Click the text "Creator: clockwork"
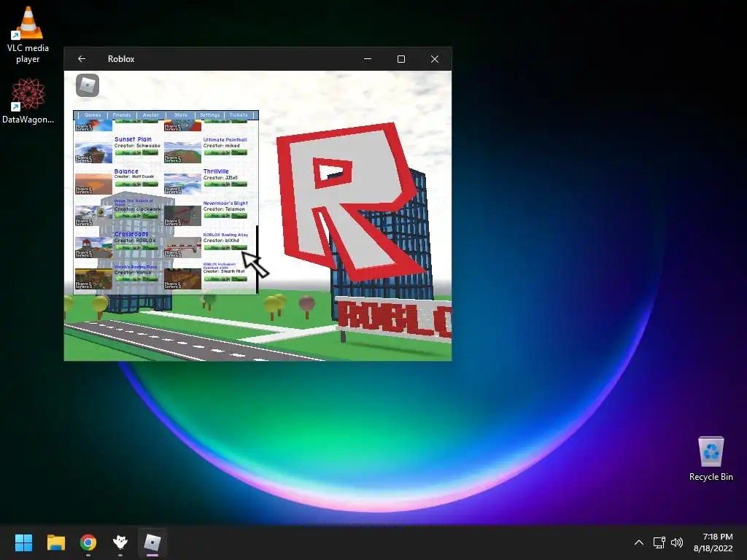Viewport: 747px width, 560px height. [x=137, y=209]
